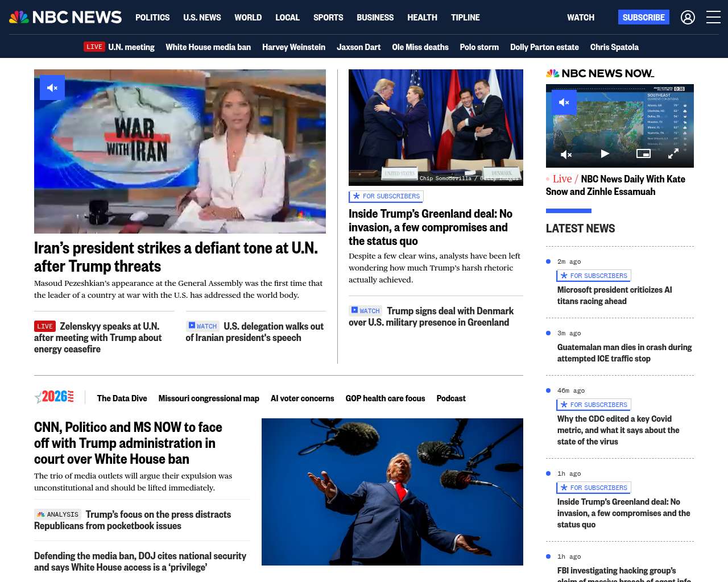Select Politics in top navigation
This screenshot has height=582, width=728.
(152, 18)
